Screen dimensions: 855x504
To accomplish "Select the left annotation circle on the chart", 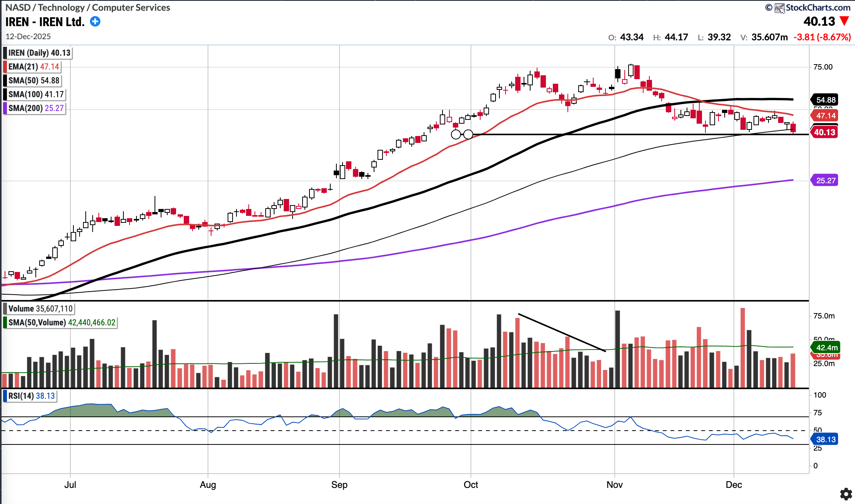I will point(456,134).
